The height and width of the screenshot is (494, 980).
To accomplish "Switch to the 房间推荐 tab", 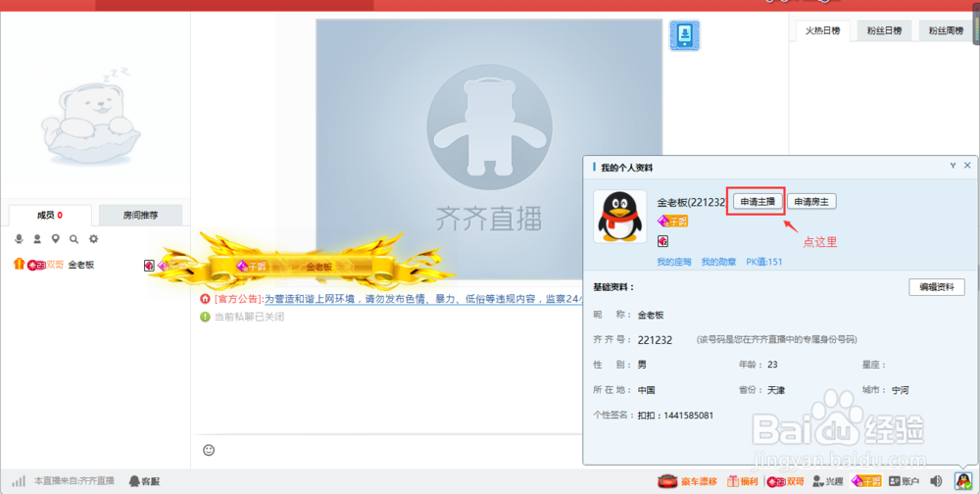I will point(140,215).
